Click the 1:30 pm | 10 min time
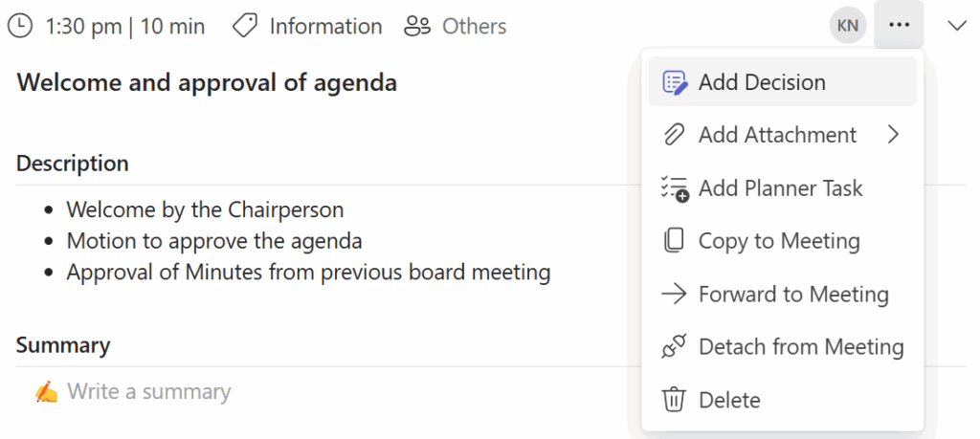The width and height of the screenshot is (980, 439). pyautogui.click(x=124, y=26)
